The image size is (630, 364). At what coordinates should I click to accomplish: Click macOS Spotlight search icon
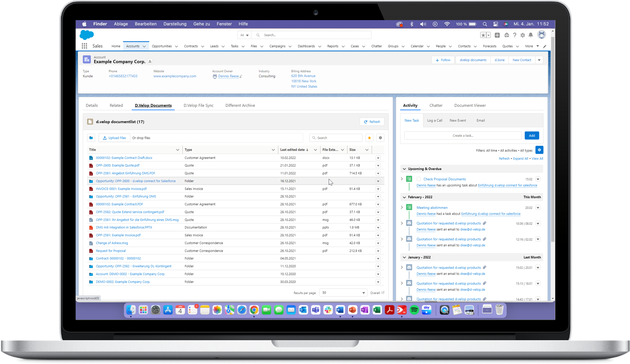pos(485,24)
